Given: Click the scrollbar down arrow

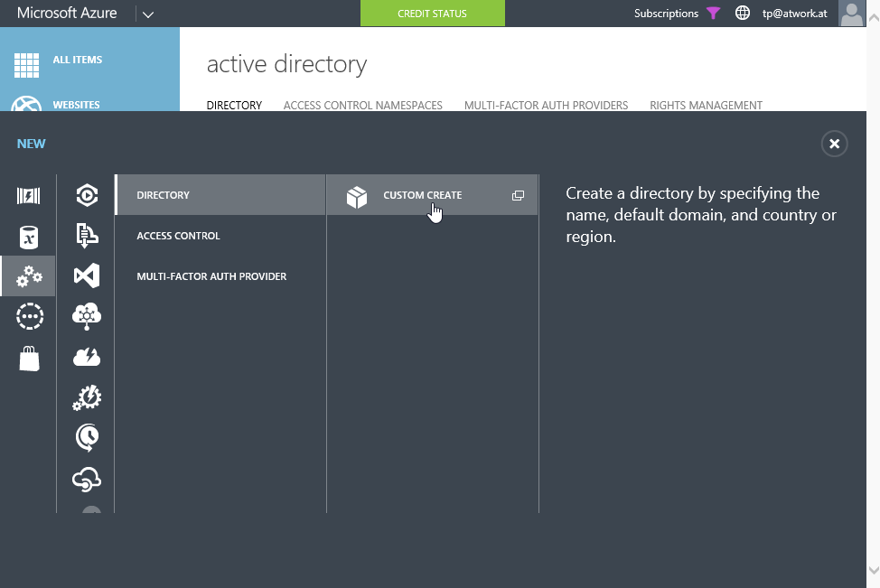Looking at the screenshot, I should [874, 570].
